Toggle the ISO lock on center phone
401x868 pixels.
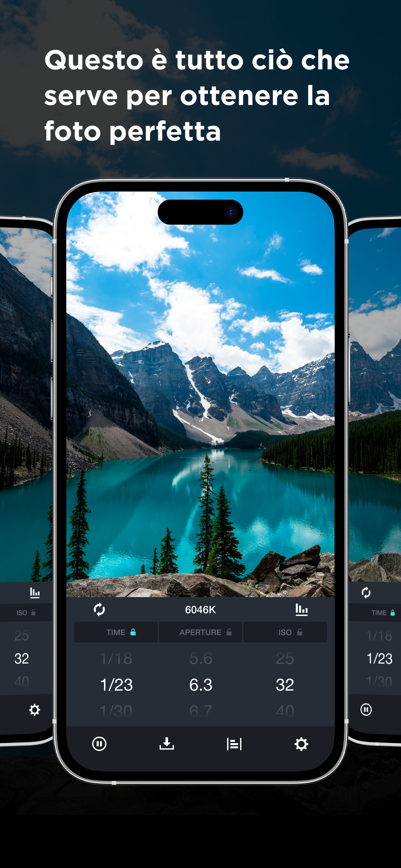point(300,632)
